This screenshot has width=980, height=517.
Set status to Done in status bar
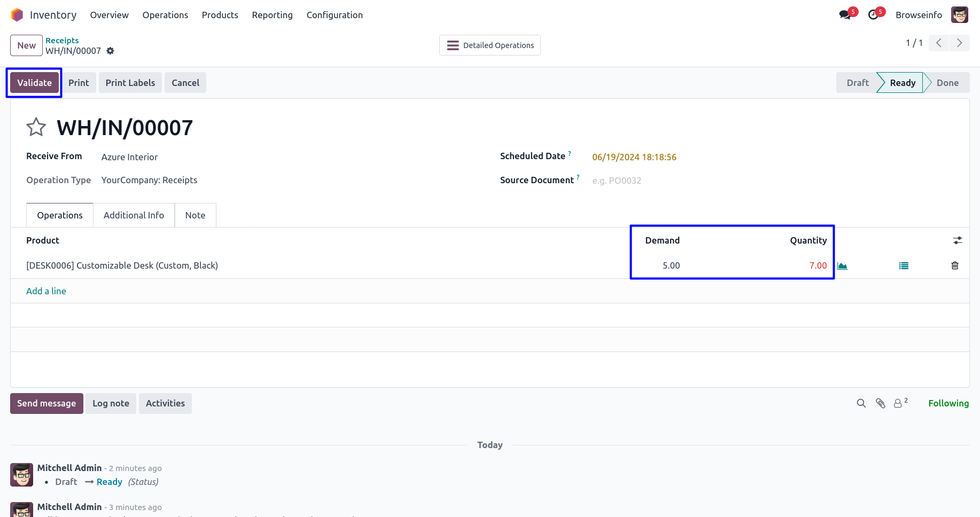tap(947, 83)
